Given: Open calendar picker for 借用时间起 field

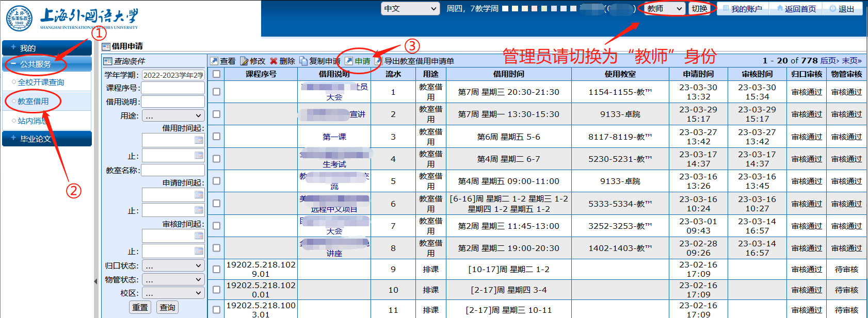Looking at the screenshot, I should tap(199, 140).
